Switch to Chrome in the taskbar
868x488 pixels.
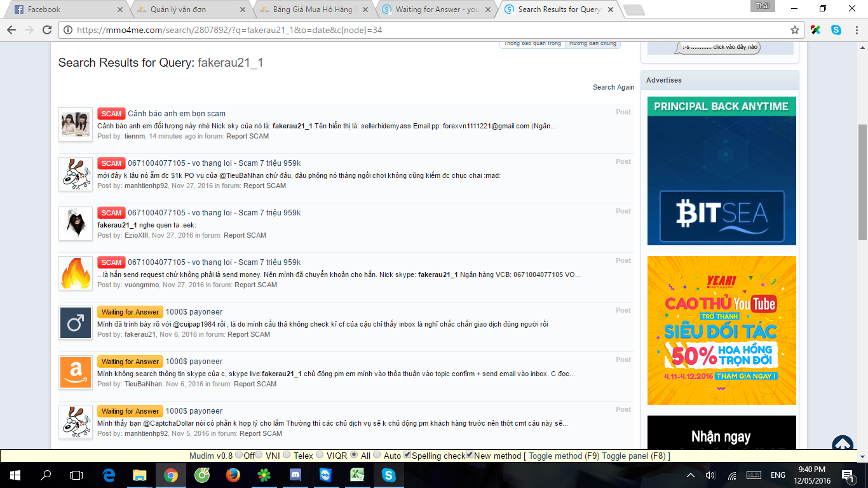[x=170, y=475]
